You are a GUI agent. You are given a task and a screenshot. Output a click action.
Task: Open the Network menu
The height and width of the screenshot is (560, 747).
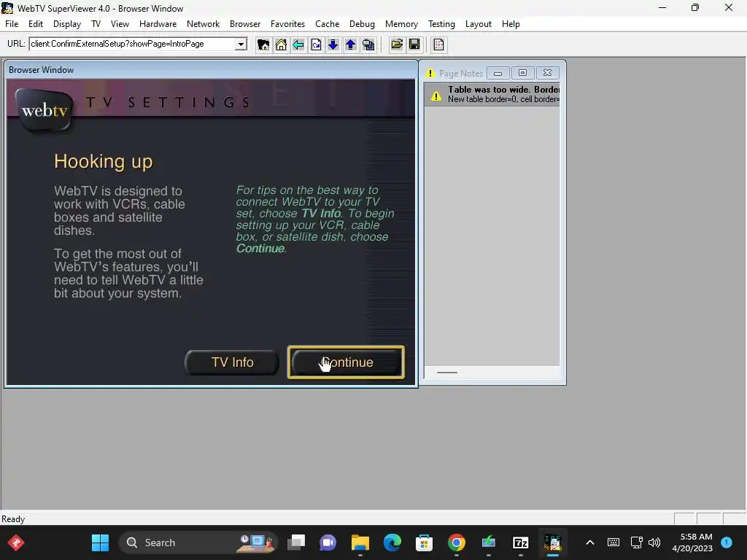coord(203,24)
